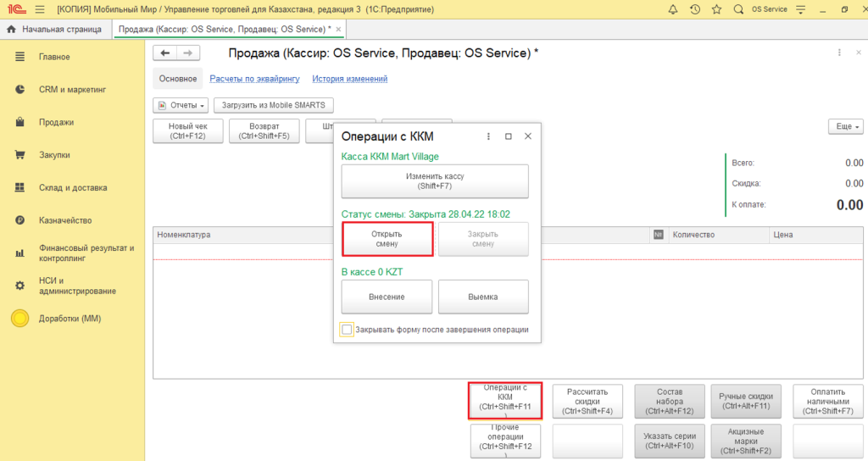
Task: Click Ручные скидки button
Action: coord(746,401)
